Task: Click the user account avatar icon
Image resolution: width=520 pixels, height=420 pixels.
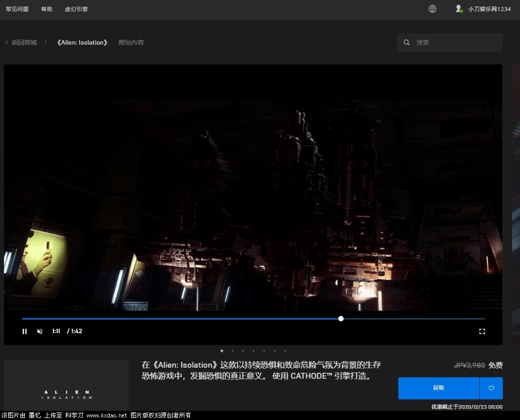Action: (x=459, y=9)
